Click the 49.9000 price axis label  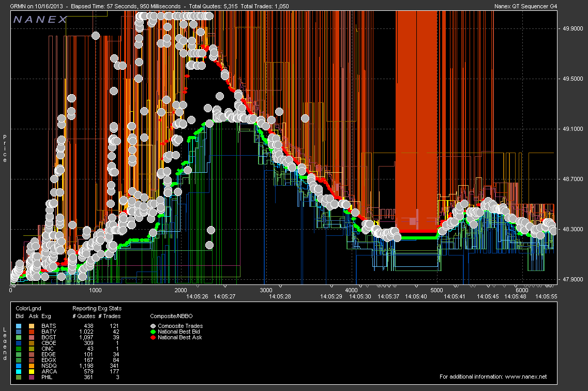pos(572,28)
